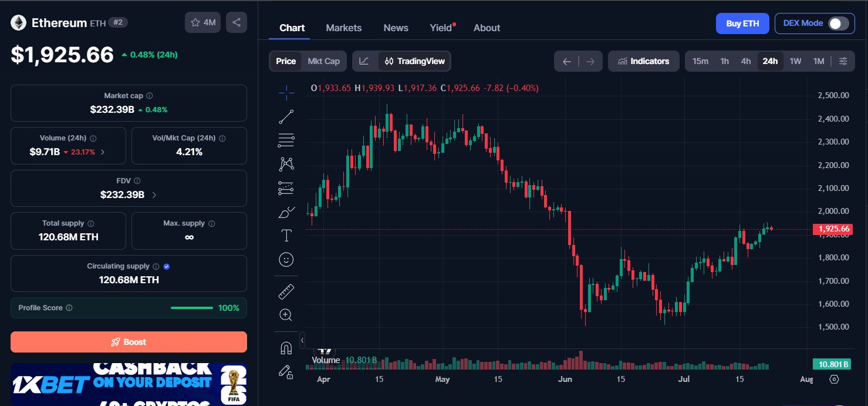The image size is (868, 406).
Task: Select the brush drawing tool
Action: point(286,212)
